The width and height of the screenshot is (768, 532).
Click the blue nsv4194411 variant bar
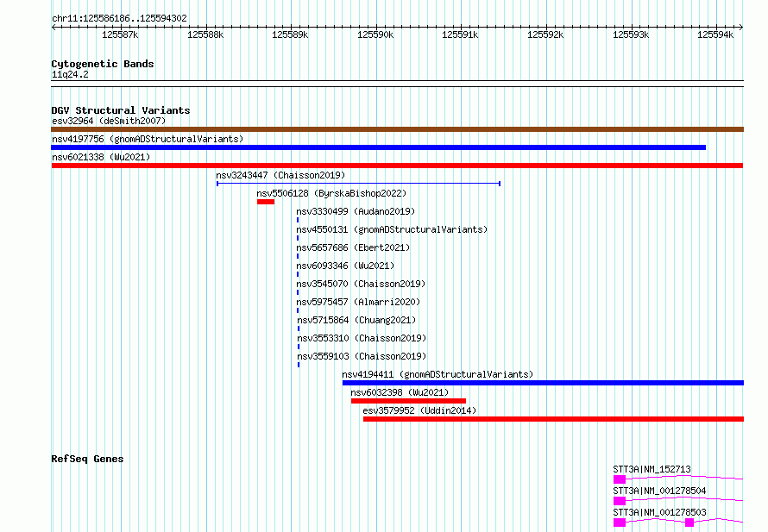coord(543,383)
